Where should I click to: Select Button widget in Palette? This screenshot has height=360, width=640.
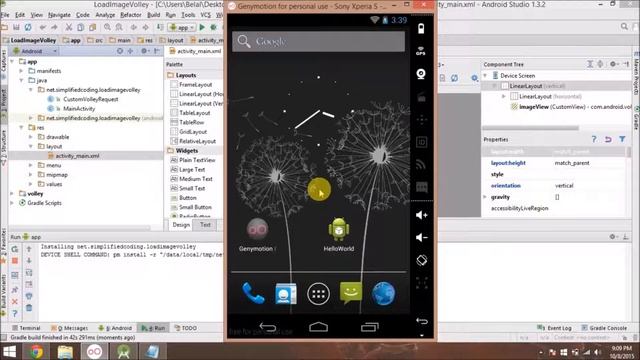(188, 198)
